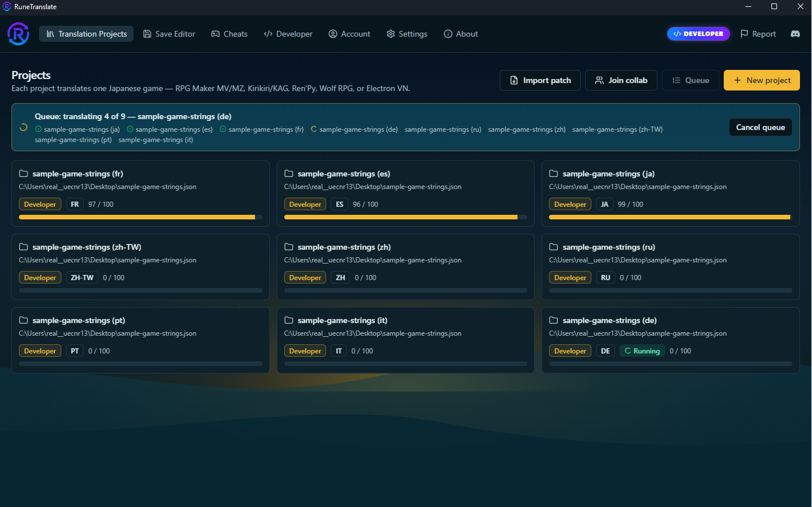Click the ZH language badge

pos(340,277)
